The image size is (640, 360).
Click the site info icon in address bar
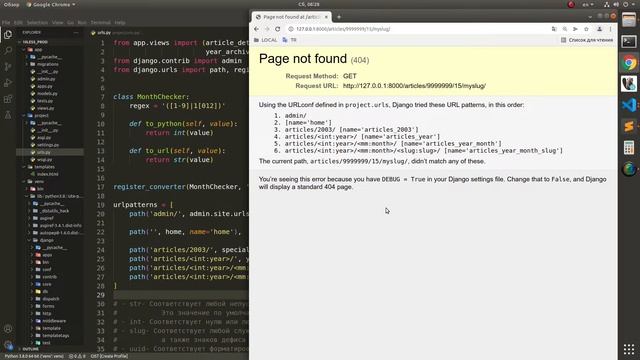pos(291,29)
